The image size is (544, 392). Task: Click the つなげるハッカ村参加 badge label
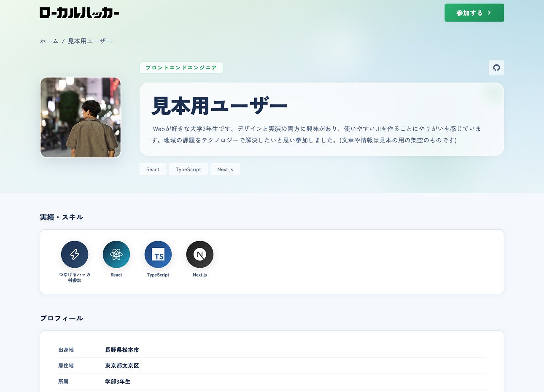tap(75, 277)
